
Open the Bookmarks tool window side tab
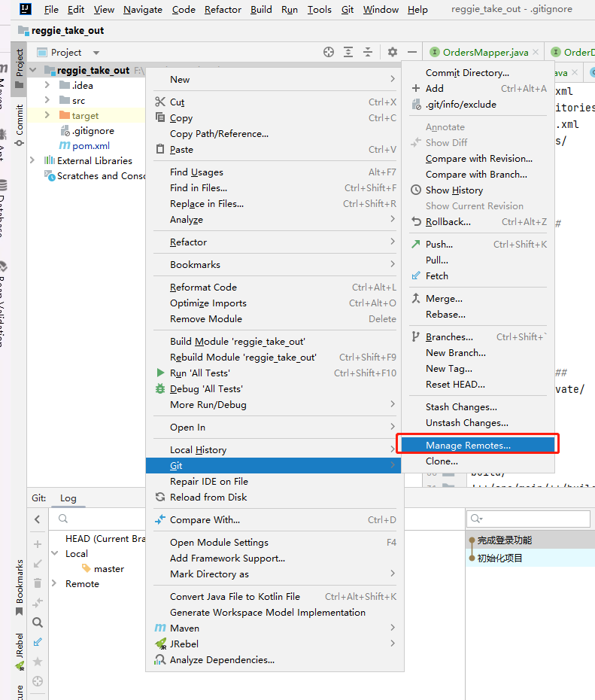point(19,586)
